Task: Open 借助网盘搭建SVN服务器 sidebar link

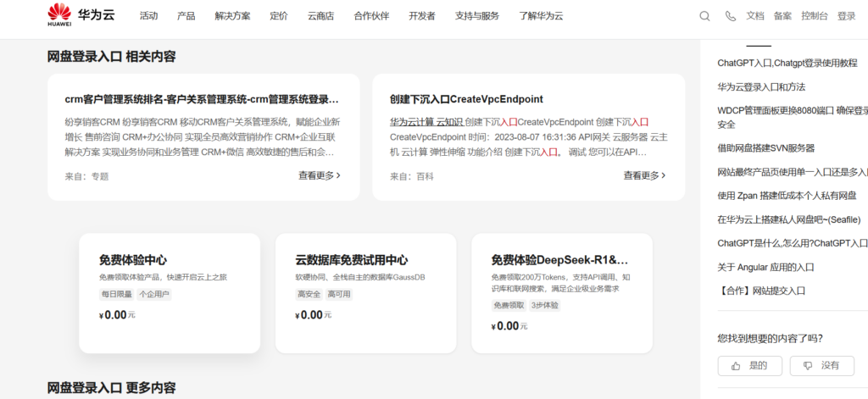Action: pyautogui.click(x=765, y=148)
